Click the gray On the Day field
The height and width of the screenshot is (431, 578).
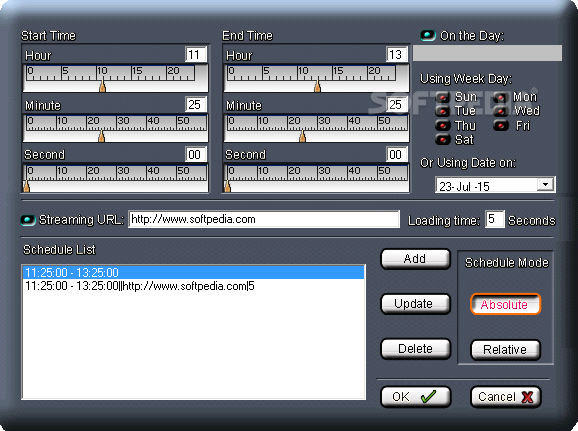click(487, 53)
